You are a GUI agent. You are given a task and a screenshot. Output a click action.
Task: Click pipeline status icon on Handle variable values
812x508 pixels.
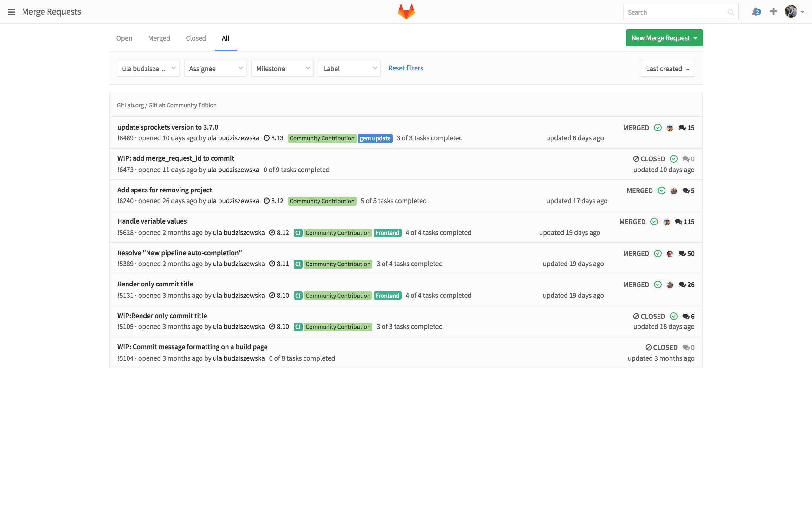tap(654, 222)
